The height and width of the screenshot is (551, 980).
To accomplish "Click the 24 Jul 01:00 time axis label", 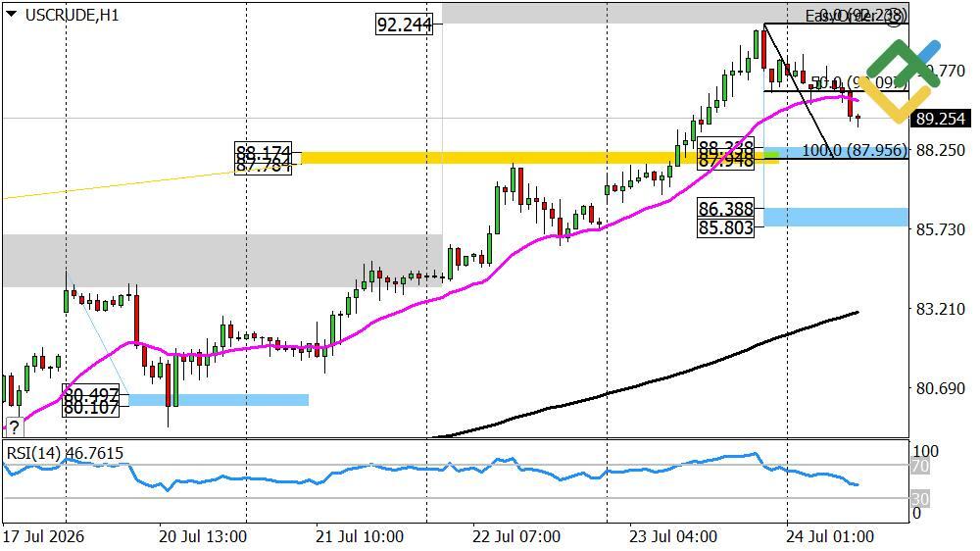I will coord(830,536).
